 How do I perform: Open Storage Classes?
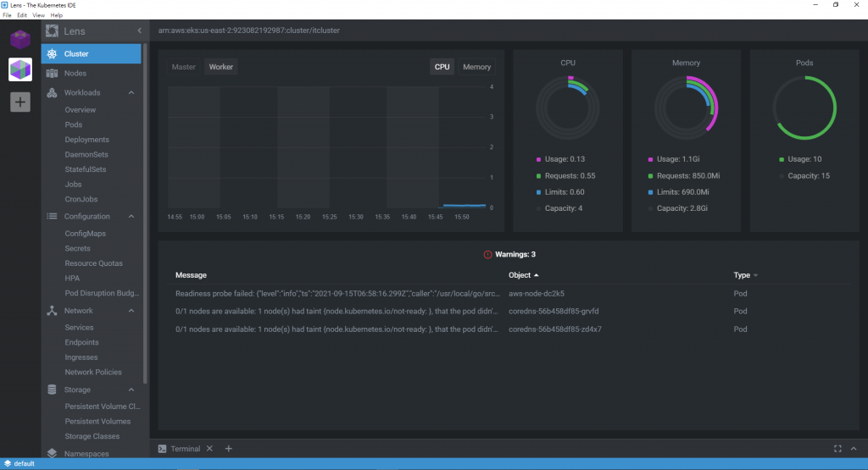[92, 436]
